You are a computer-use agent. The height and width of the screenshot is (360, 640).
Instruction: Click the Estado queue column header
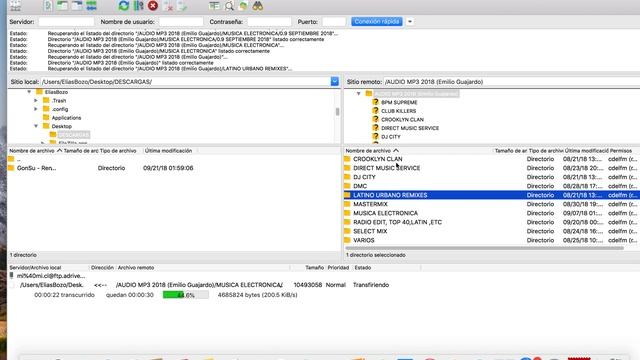pos(362,268)
